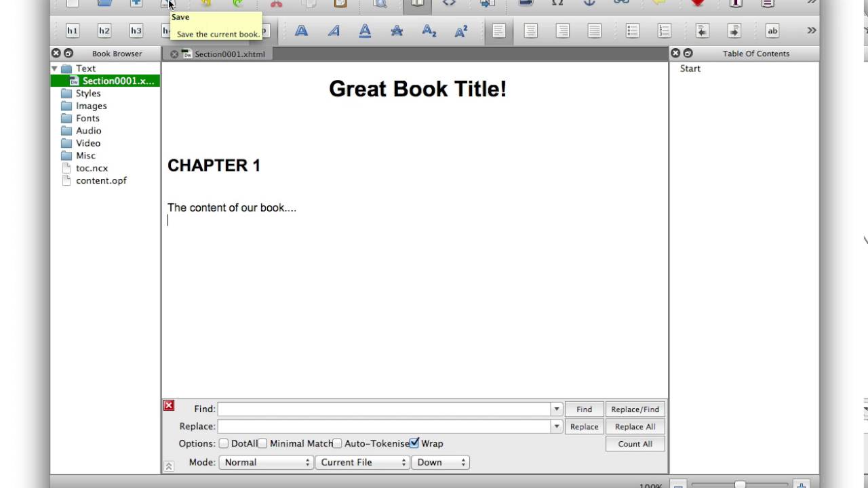Select the Audio folder
This screenshot has width=868, height=488.
pyautogui.click(x=88, y=131)
